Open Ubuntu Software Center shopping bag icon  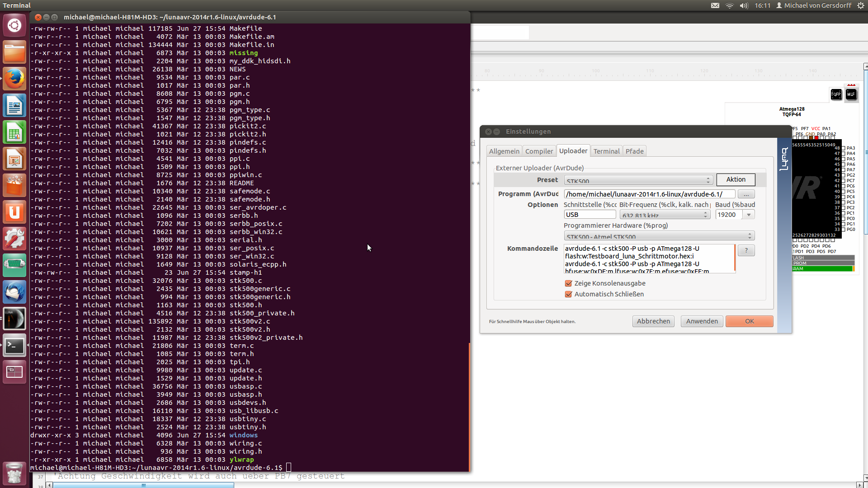(x=14, y=186)
